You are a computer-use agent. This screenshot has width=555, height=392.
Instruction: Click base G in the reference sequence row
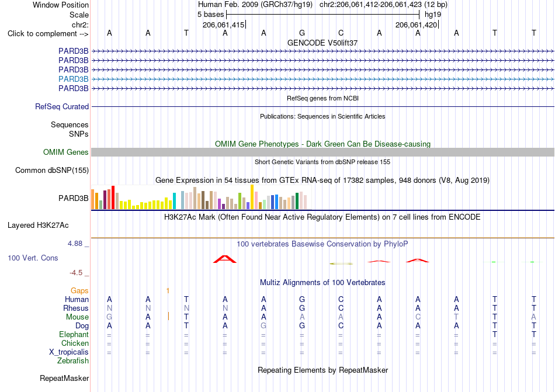point(302,33)
